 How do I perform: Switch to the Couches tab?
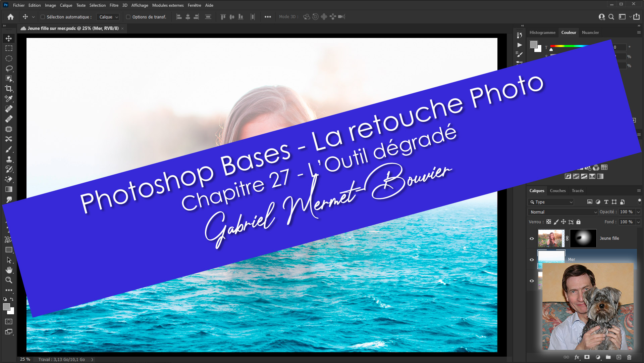click(x=557, y=191)
